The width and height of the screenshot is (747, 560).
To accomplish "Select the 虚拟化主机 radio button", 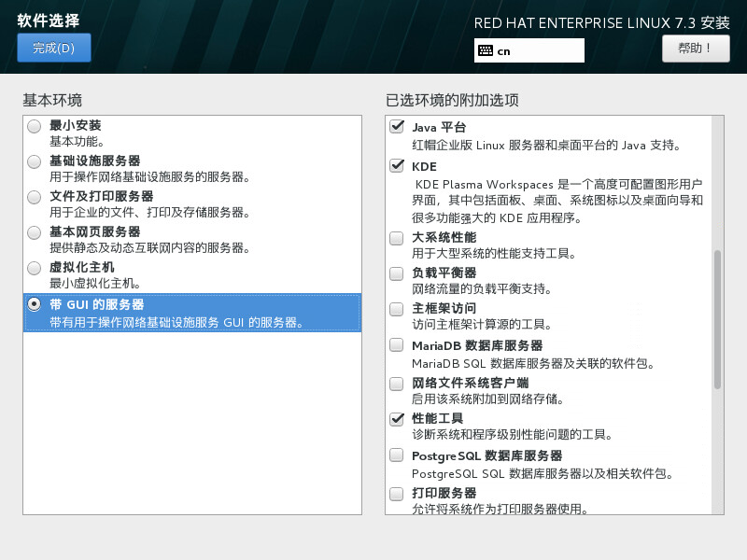I will tap(34, 268).
